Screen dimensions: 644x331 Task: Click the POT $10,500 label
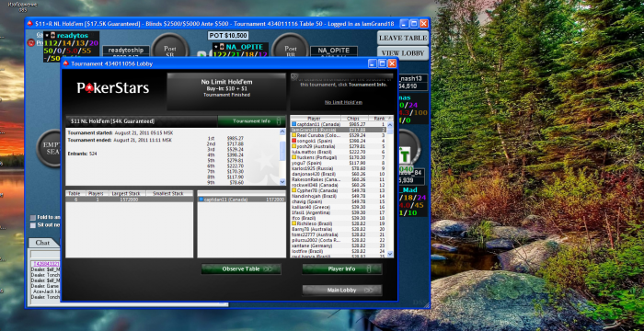(228, 36)
